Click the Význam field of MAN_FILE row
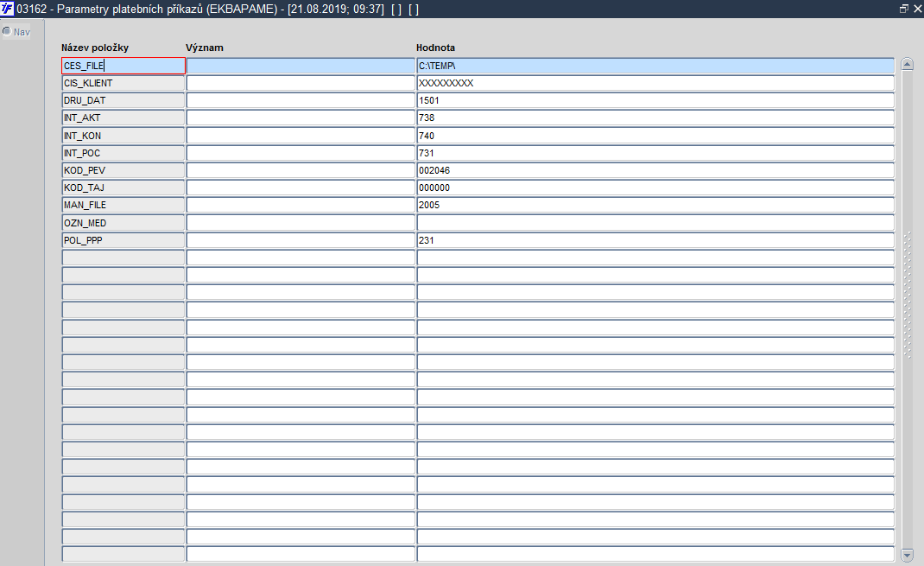 point(301,205)
